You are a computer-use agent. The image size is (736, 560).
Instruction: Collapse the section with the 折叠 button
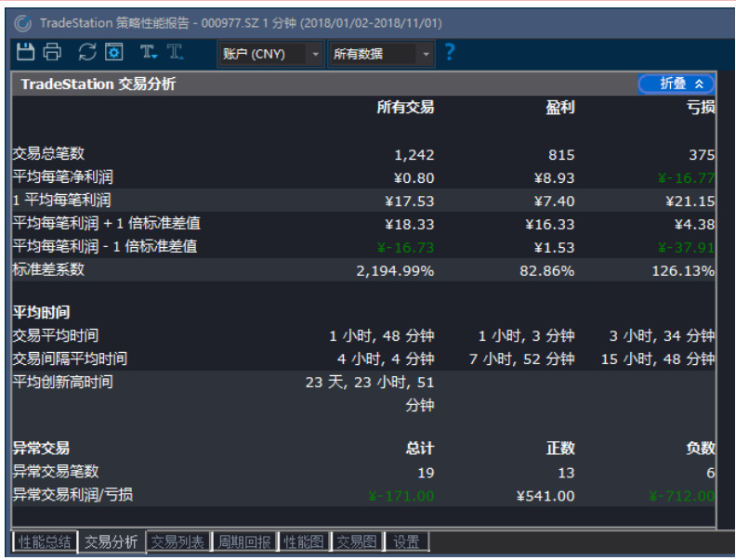[x=677, y=84]
